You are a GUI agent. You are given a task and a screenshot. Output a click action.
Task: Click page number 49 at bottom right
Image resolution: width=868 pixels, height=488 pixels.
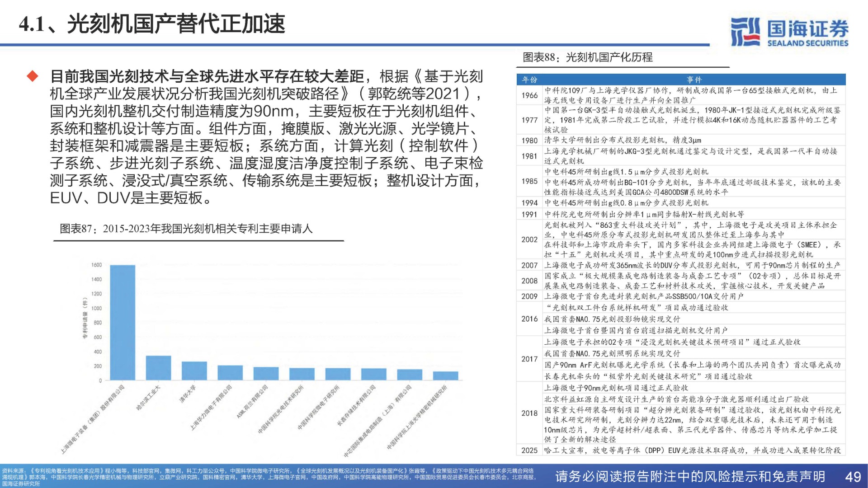853,476
